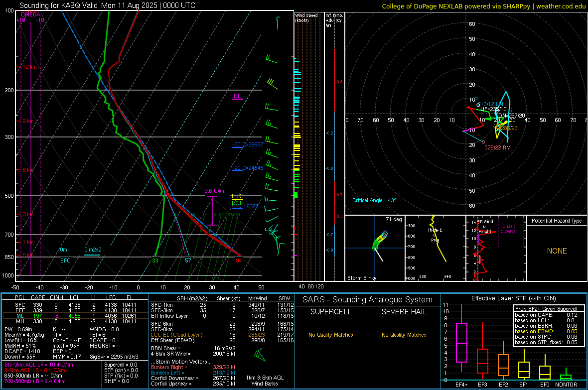Click the green 1km & 6km wind barb glyph
The width and height of the screenshot is (588, 390).
[260, 355]
